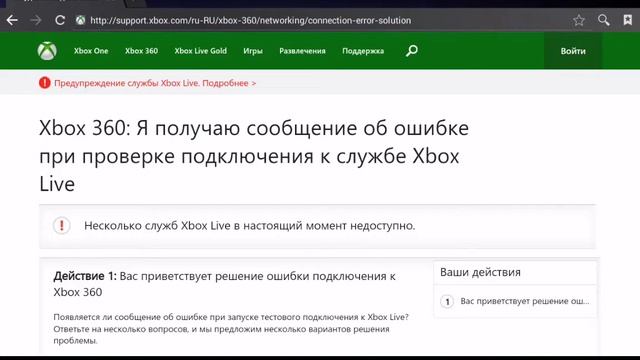
Task: Select step number 1 circle in Ваши действия
Action: pos(447,302)
